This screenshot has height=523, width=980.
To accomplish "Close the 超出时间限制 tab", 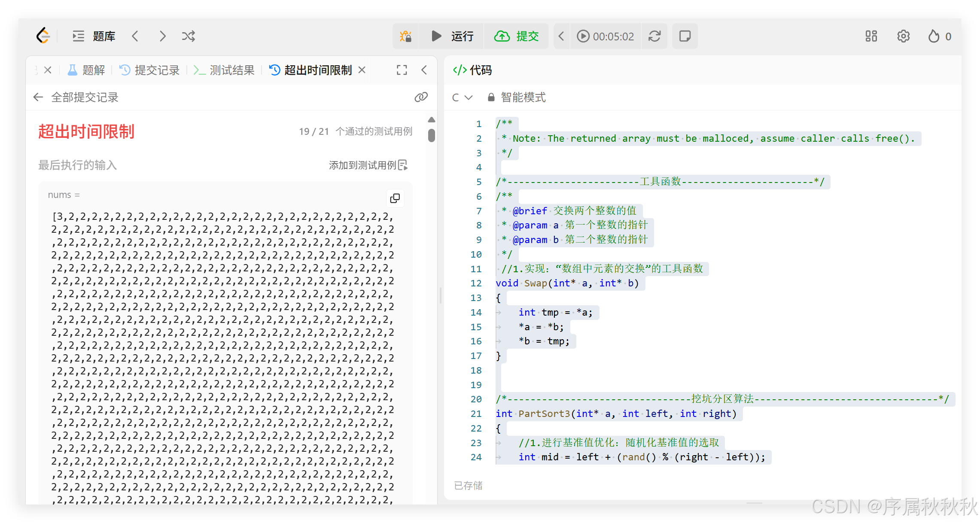I will 362,70.
